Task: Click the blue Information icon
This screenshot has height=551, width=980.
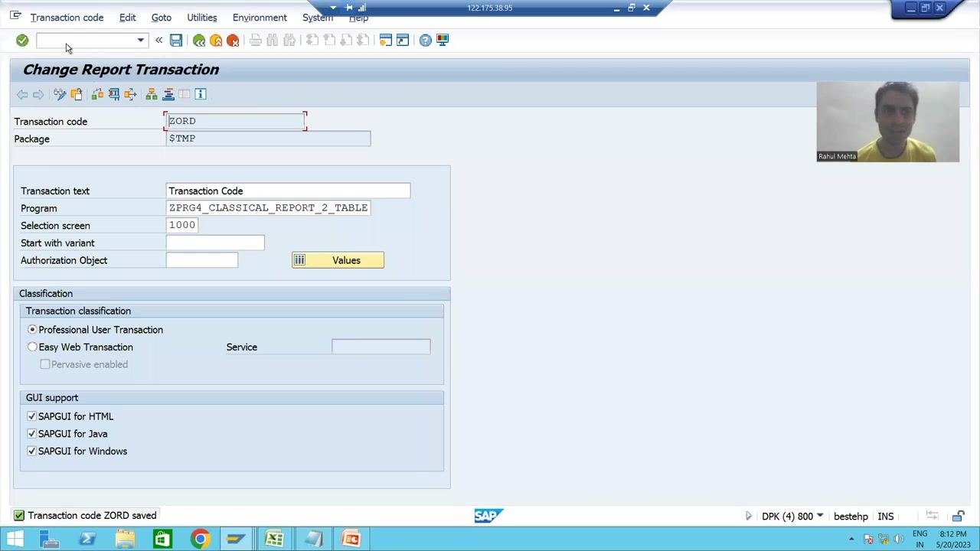Action: (x=201, y=94)
